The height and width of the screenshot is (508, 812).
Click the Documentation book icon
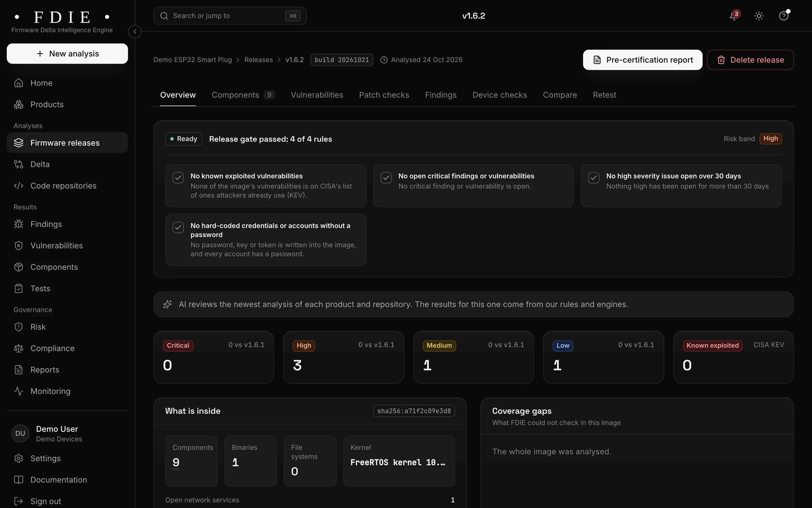click(x=19, y=480)
